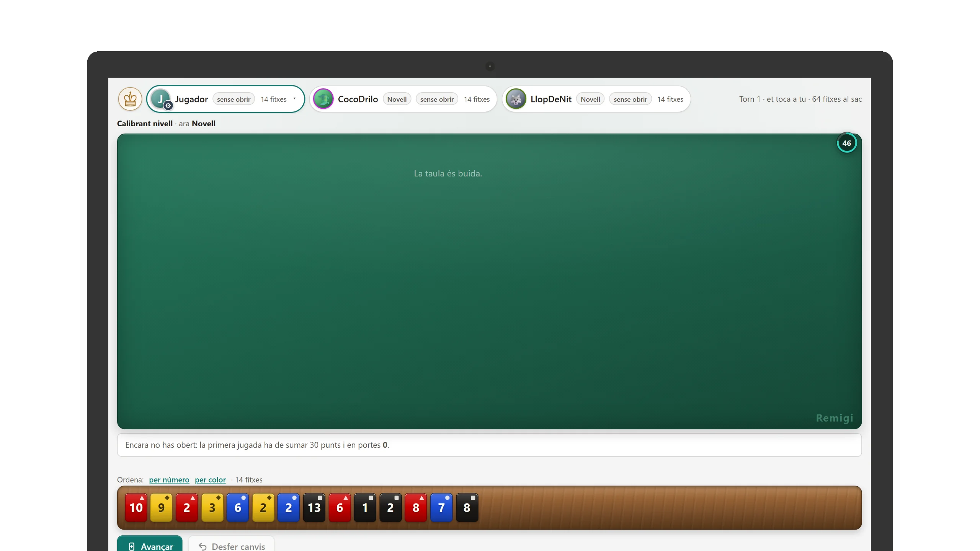Click LlopDeNit's 'sense obrir' status
Viewport: 980px width, 551px height.
click(630, 99)
